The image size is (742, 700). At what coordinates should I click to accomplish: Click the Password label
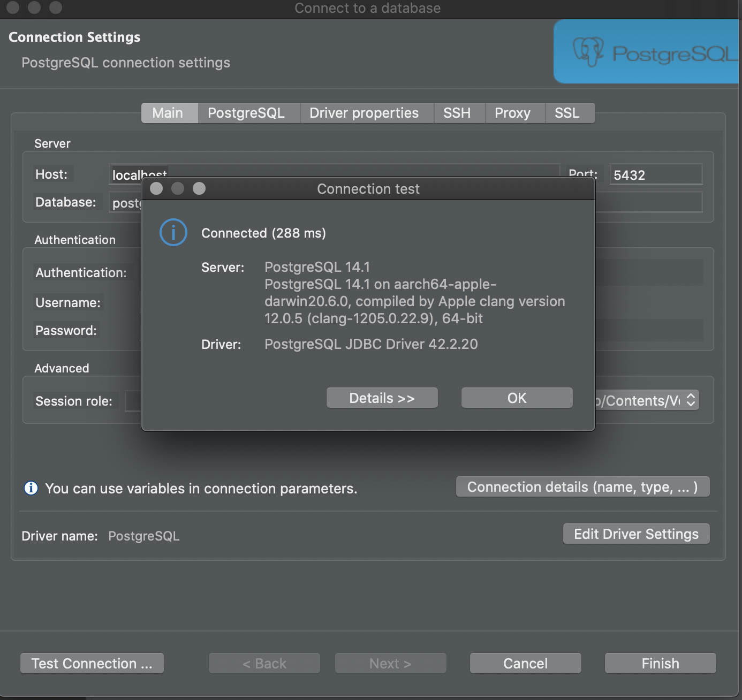coord(66,330)
